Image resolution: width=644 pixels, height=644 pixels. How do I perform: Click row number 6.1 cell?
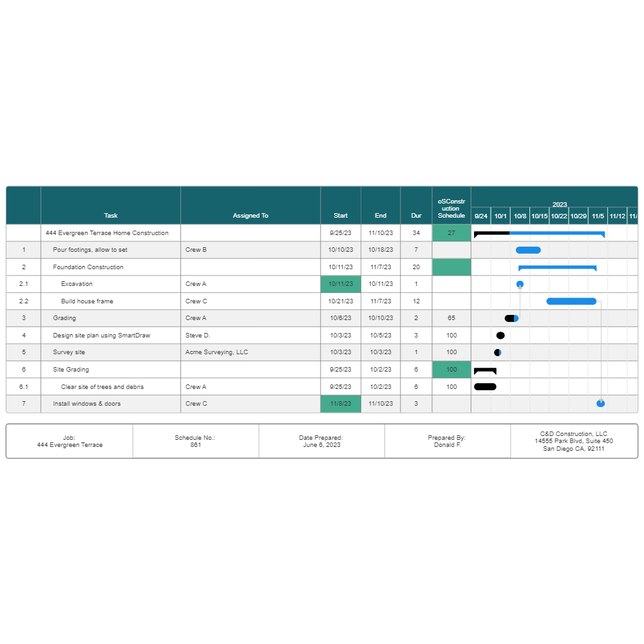pos(23,386)
